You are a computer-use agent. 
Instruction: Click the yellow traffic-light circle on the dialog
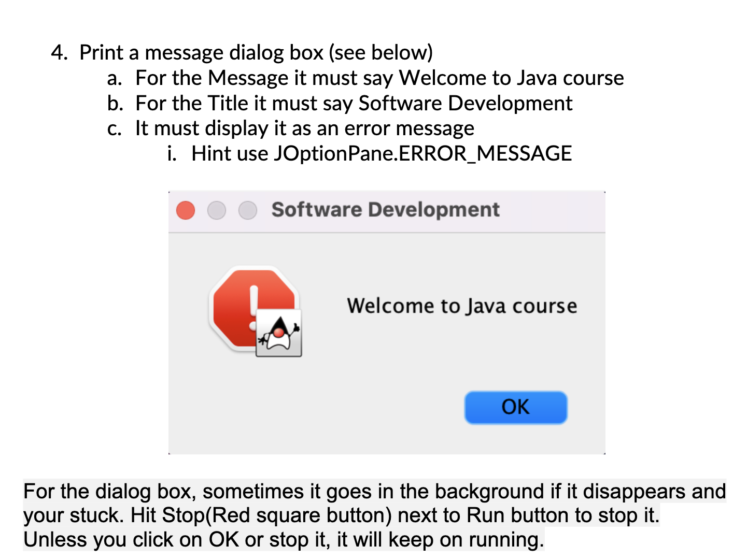tap(217, 210)
